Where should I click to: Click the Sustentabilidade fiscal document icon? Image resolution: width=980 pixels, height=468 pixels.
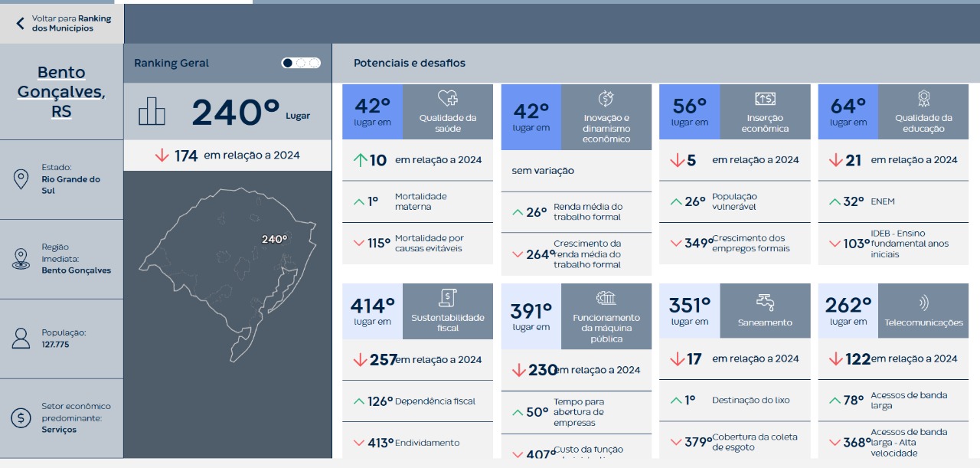pos(447,298)
